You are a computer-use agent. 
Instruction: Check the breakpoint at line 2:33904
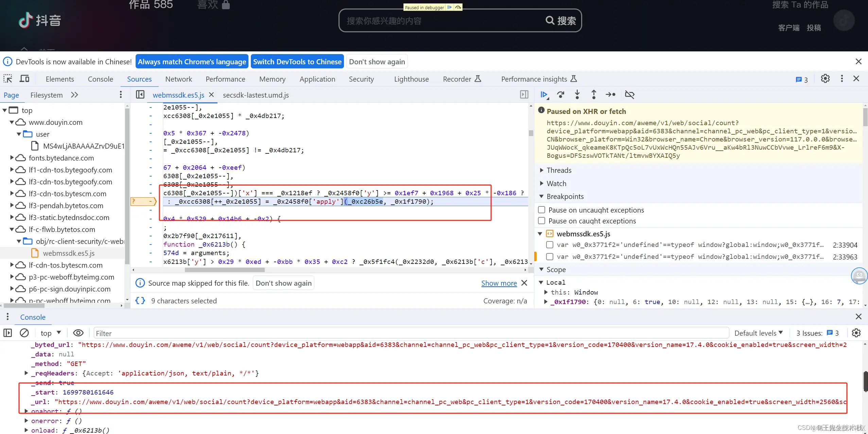click(x=549, y=245)
